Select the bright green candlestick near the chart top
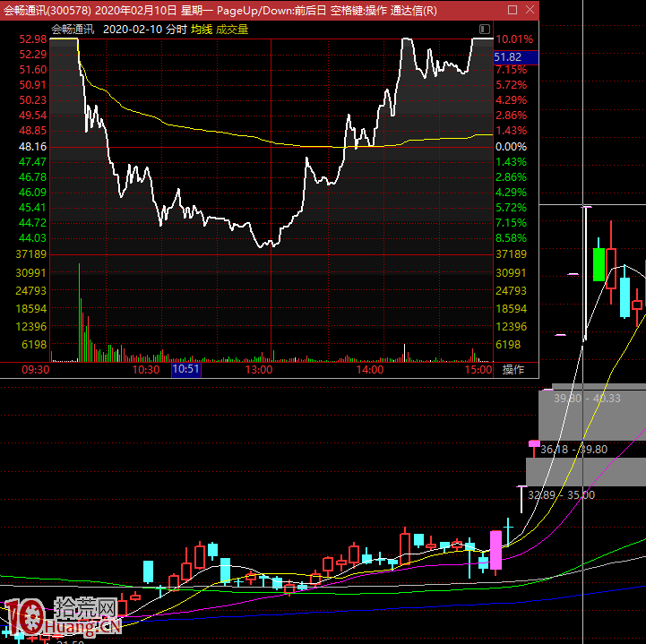The image size is (646, 644). tap(599, 264)
